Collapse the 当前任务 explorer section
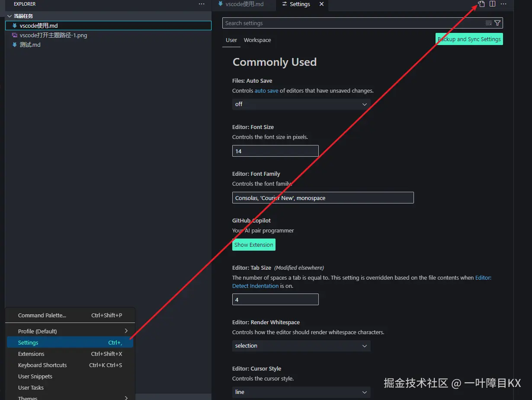This screenshot has width=532, height=400. 10,16
